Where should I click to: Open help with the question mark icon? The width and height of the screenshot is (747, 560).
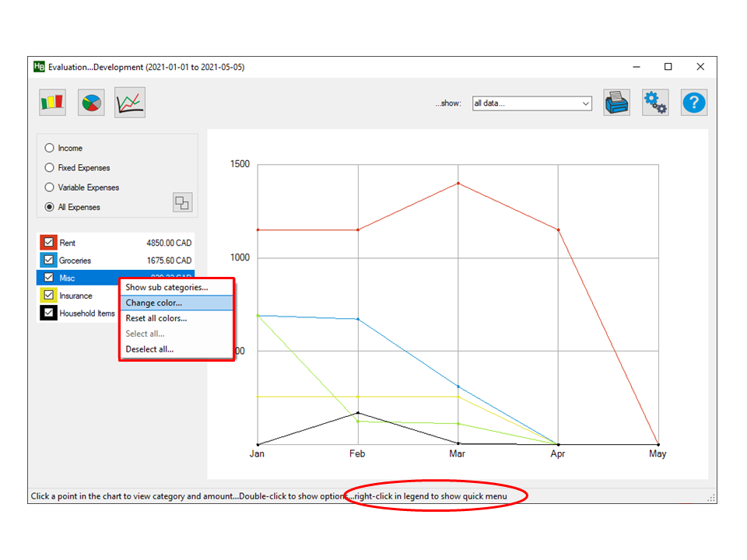pyautogui.click(x=694, y=103)
